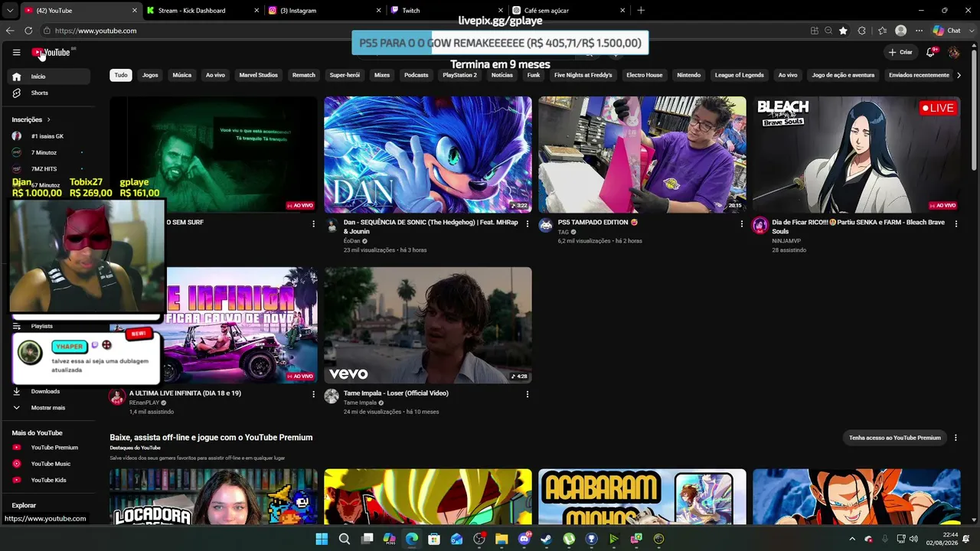The height and width of the screenshot is (551, 980).
Task: Open the Downloads sidebar item
Action: coord(49,391)
